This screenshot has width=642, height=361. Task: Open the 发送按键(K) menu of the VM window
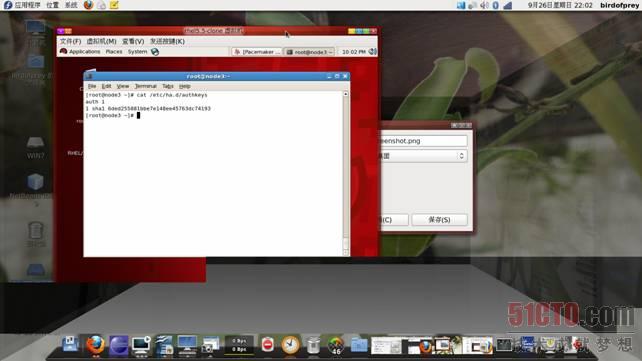167,41
